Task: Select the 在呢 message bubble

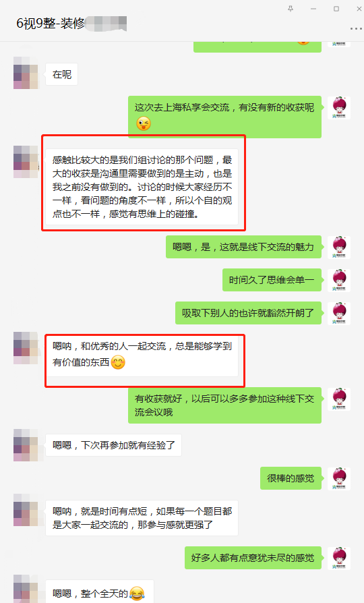Action: [x=62, y=74]
